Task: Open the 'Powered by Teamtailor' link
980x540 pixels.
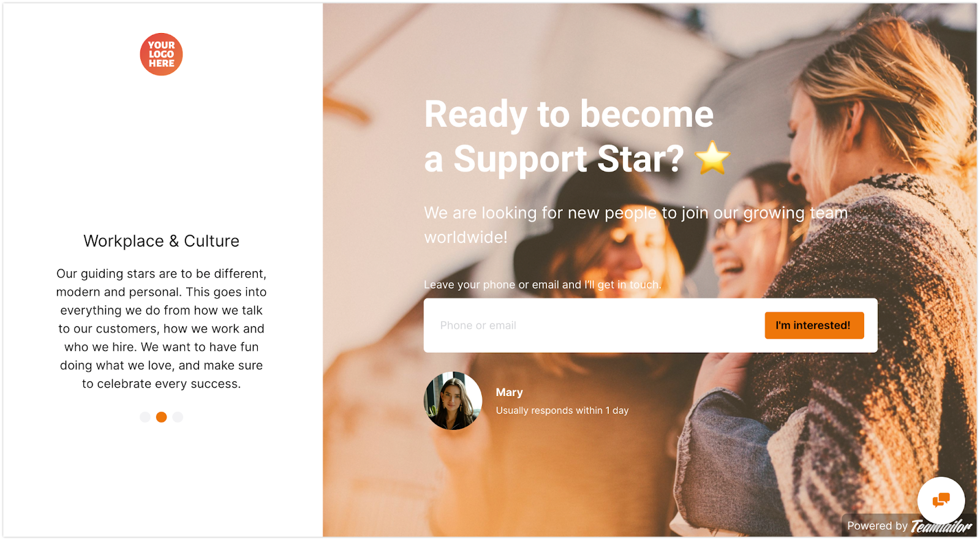Action: [x=909, y=526]
